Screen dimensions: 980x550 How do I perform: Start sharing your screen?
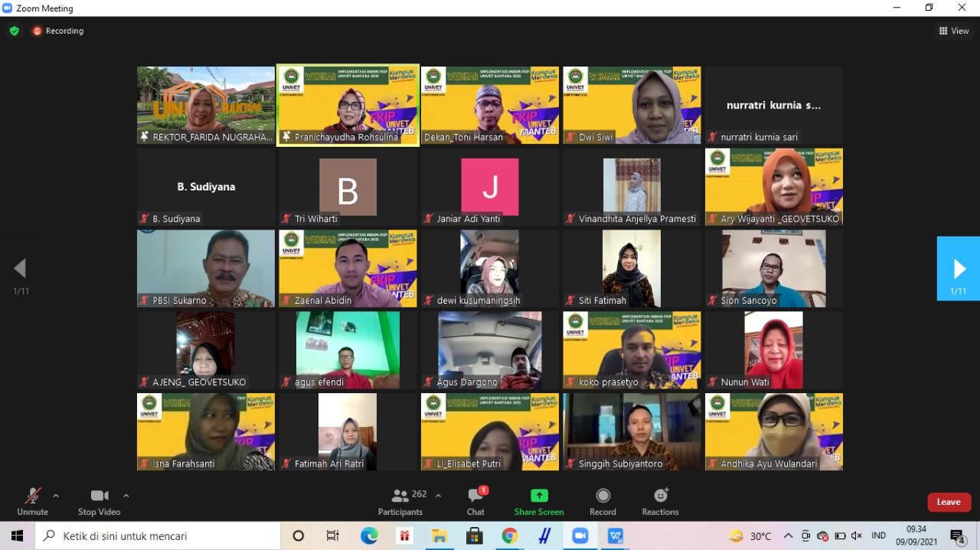coord(539,501)
